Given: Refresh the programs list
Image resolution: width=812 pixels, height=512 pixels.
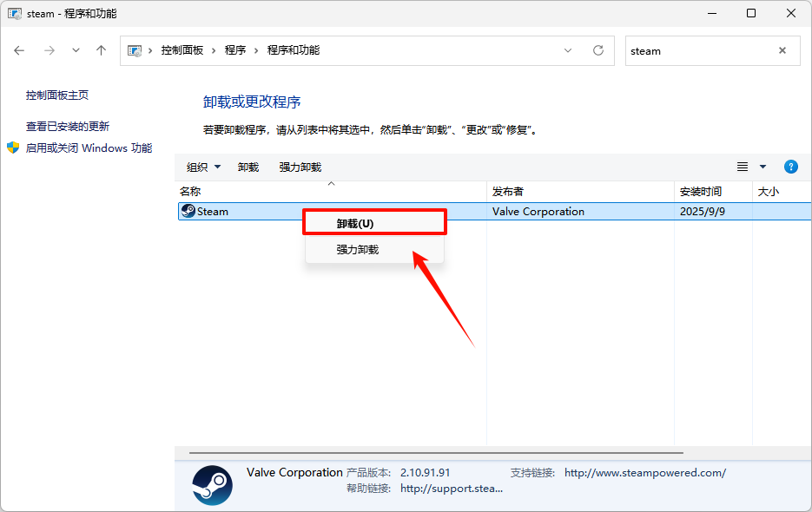Looking at the screenshot, I should click(x=598, y=50).
